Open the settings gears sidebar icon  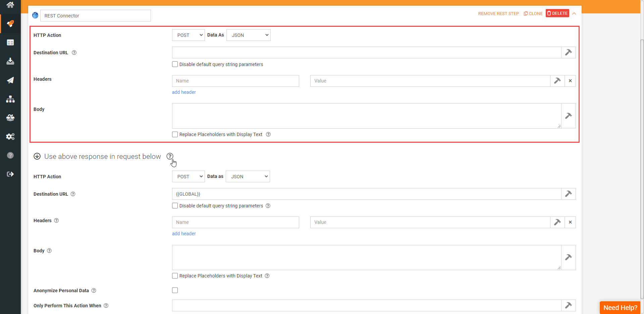(10, 136)
